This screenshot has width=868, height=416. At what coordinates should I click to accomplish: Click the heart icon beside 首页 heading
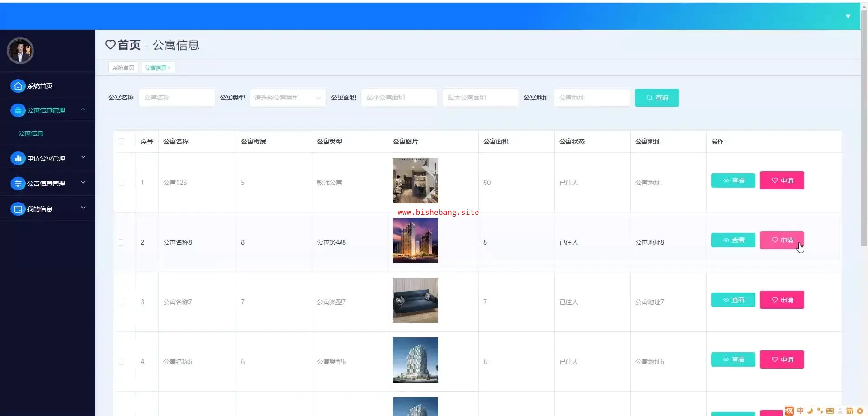point(110,45)
